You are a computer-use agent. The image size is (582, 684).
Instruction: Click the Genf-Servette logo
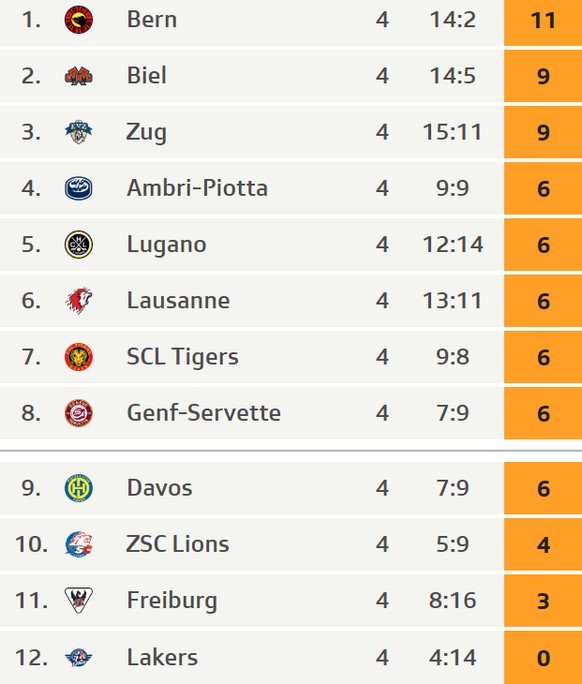(79, 413)
